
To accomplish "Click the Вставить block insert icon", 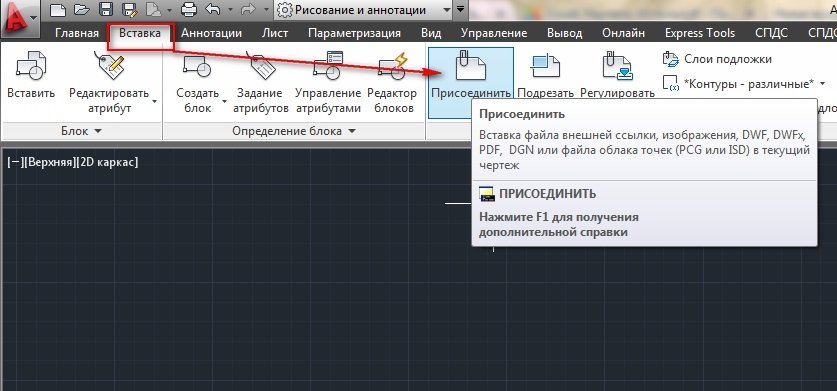I will [x=31, y=66].
